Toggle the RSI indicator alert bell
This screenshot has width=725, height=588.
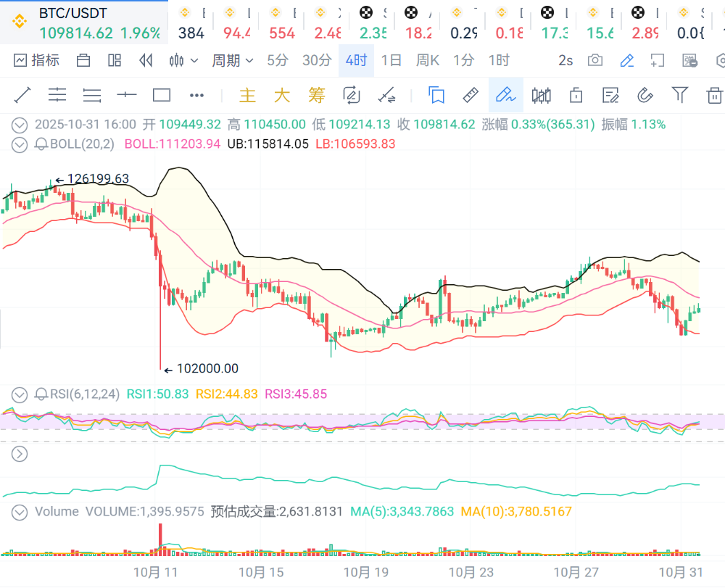[x=41, y=394]
